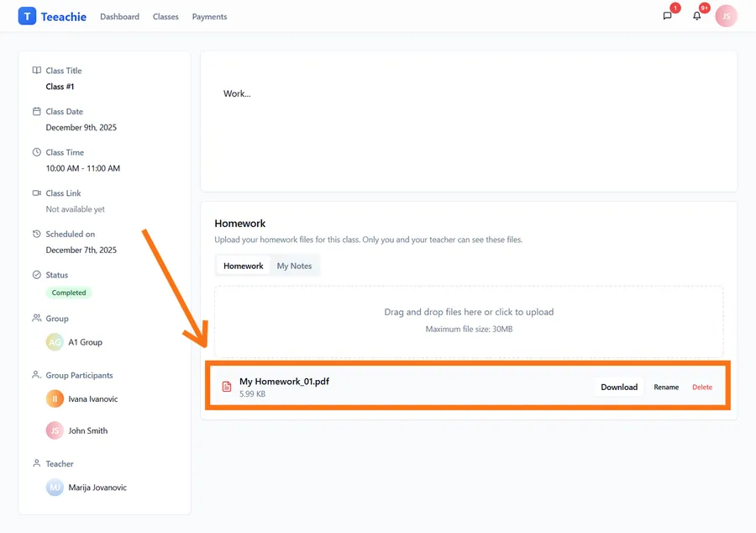Viewport: 756px width, 533px height.
Task: Open the JS user avatar menu
Action: coord(726,16)
